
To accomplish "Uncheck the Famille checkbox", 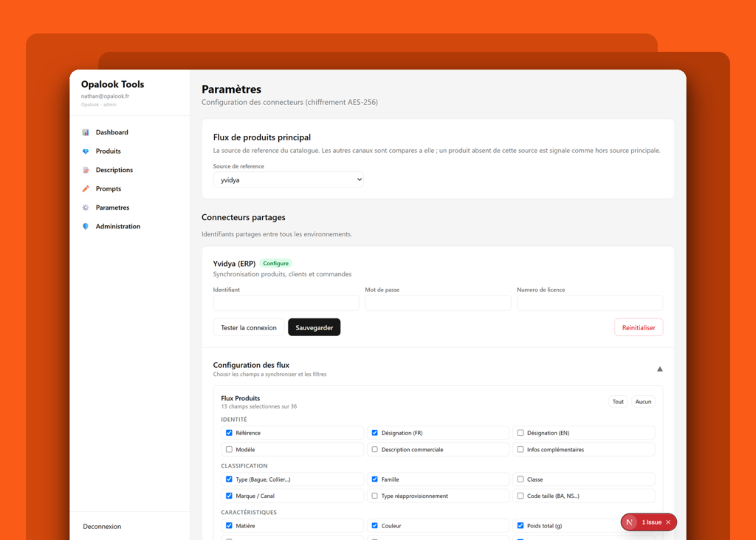I will tap(374, 479).
